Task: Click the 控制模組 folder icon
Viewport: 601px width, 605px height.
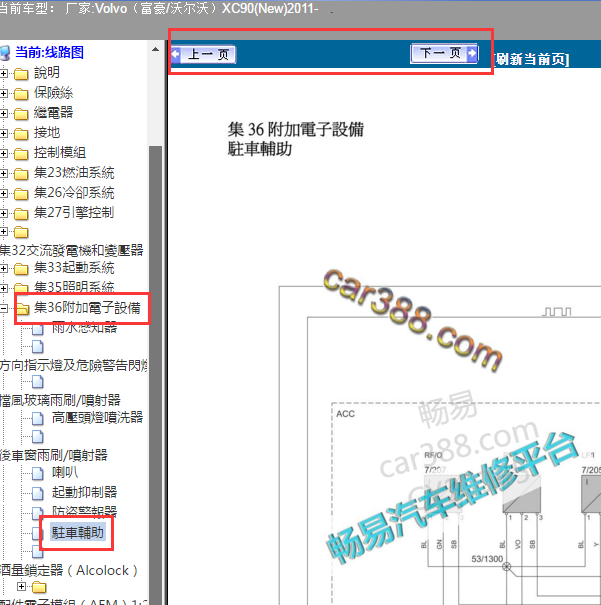Action: click(x=21, y=154)
